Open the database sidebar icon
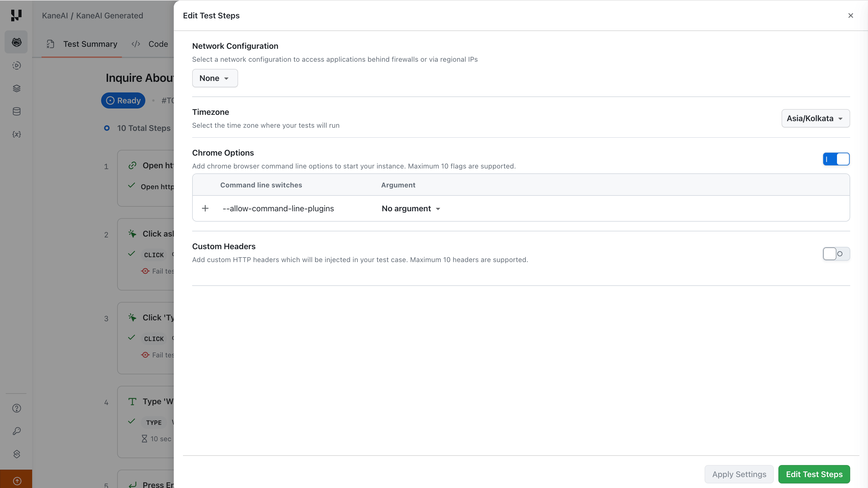Screen dimensions: 868x488 click(16, 111)
